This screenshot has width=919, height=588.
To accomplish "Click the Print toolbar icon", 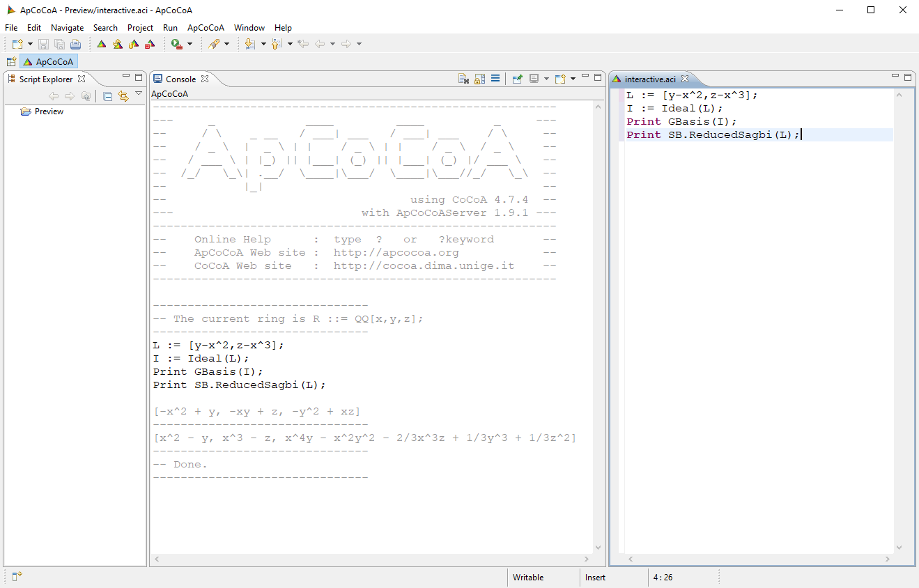I will 75,44.
